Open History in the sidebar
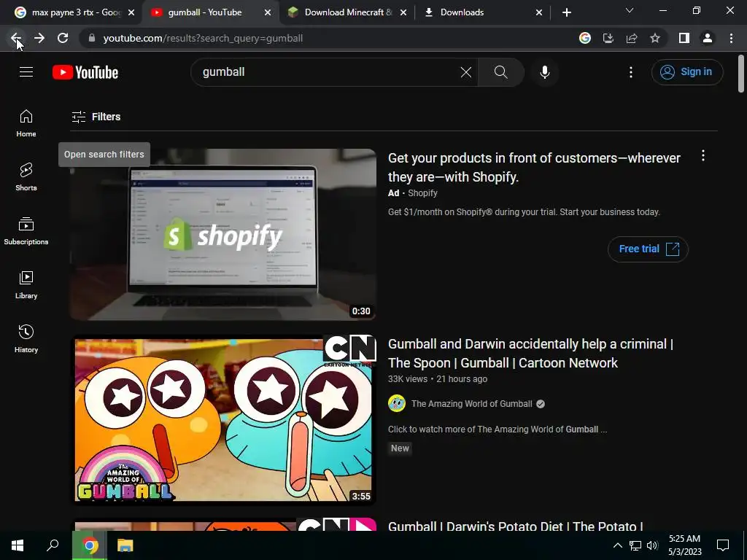Image resolution: width=747 pixels, height=560 pixels. [26, 338]
